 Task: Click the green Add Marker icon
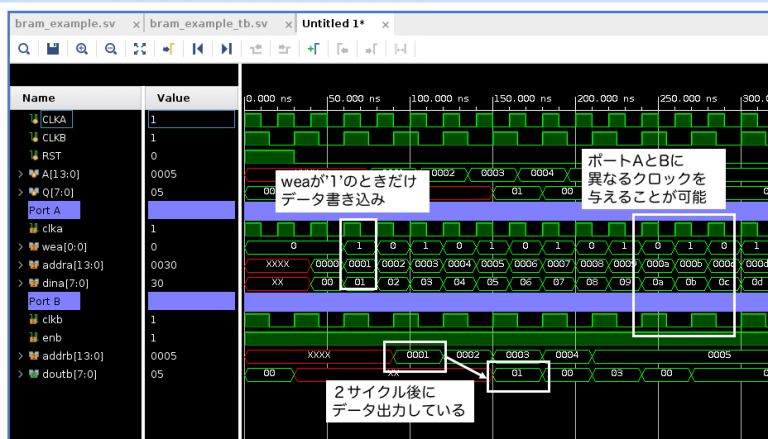tap(313, 48)
